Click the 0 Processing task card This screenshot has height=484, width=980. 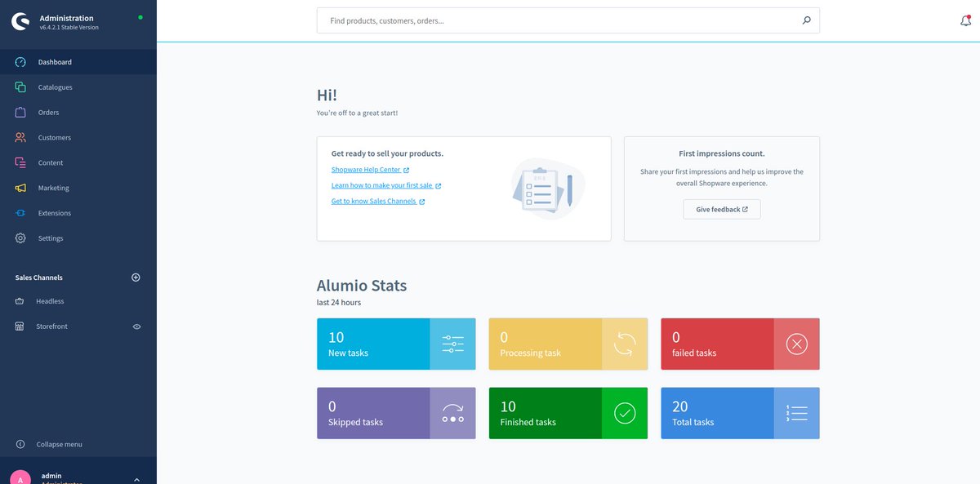click(568, 344)
